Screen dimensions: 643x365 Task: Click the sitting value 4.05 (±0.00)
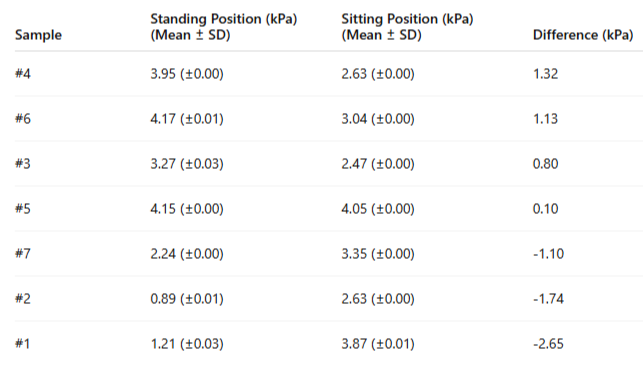click(x=378, y=209)
